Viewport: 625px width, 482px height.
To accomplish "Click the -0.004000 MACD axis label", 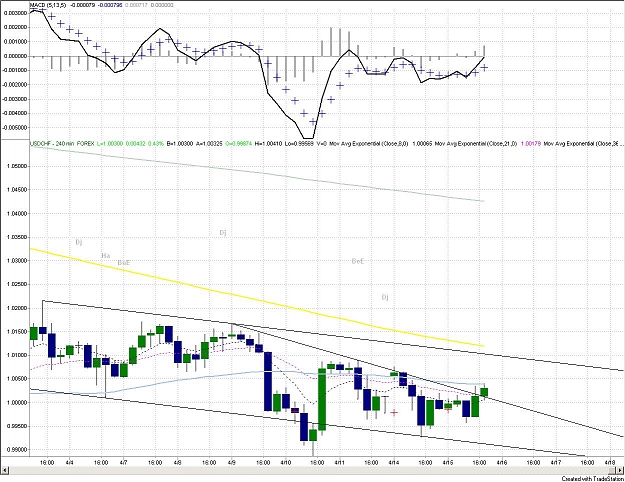I will point(15,113).
